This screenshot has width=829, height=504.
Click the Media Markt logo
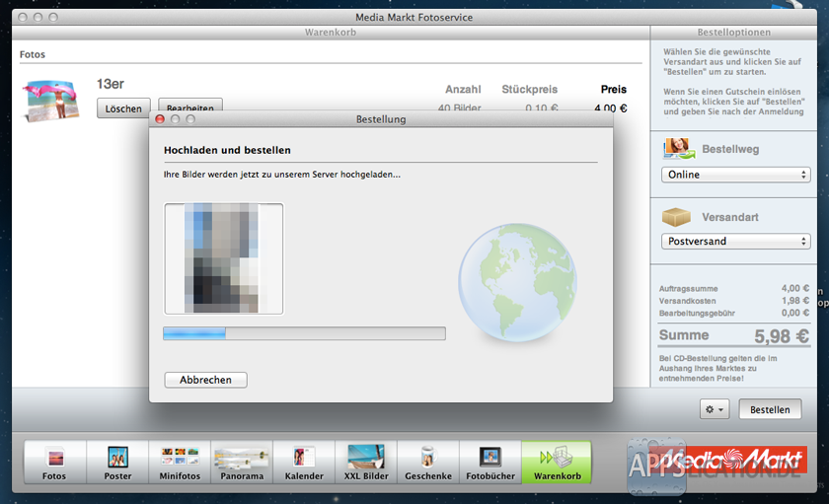pos(730,460)
